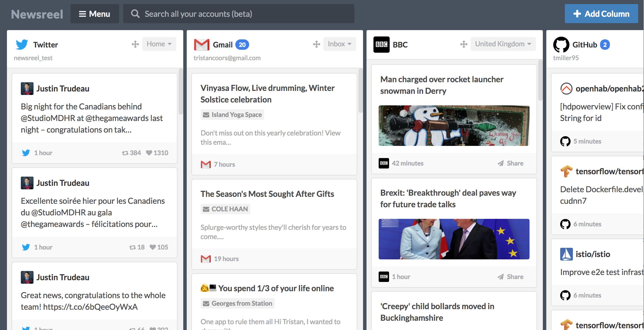This screenshot has width=644, height=330.
Task: Click the move handle on Twitter column
Action: (135, 44)
